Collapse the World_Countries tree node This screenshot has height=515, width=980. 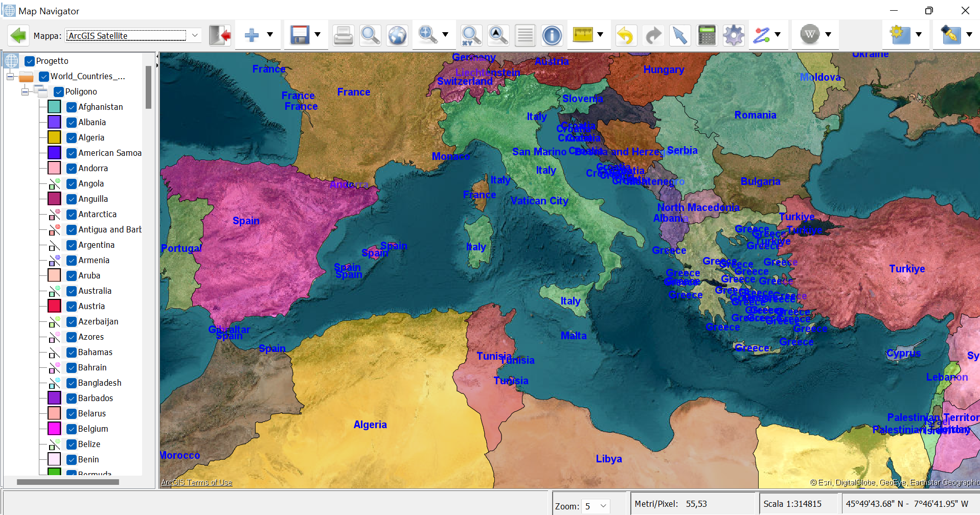(10, 77)
